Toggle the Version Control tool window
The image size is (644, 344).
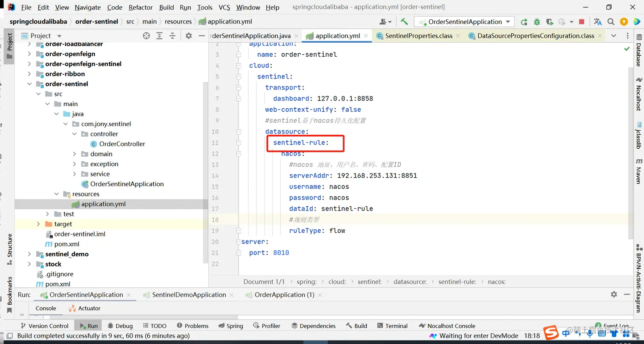[44, 326]
